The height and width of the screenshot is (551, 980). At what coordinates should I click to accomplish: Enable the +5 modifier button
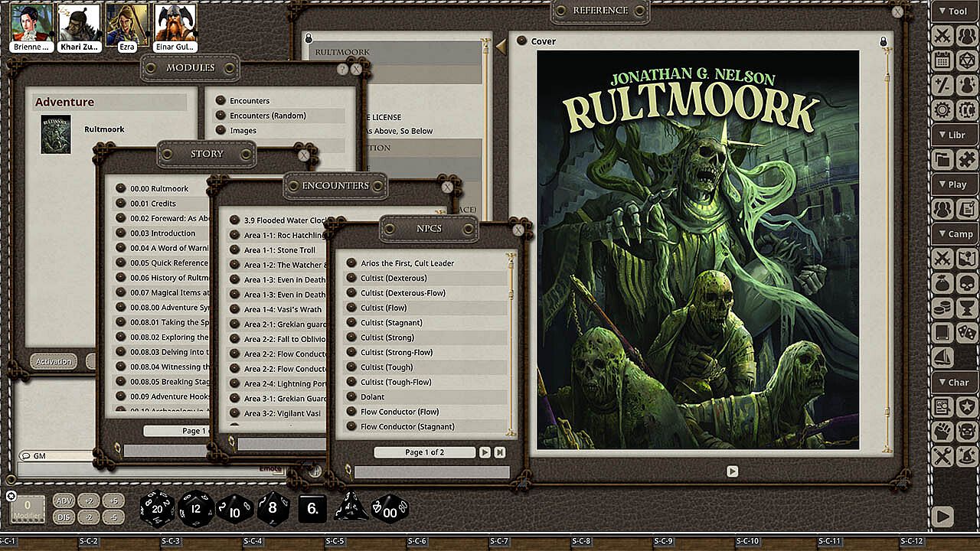113,501
